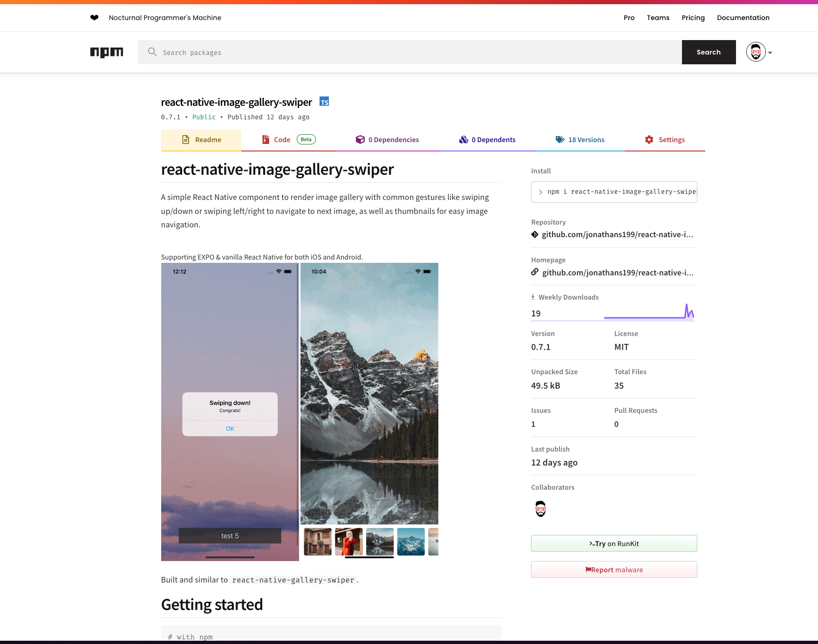
Task: Click the weekly downloads number 19
Action: (536, 314)
